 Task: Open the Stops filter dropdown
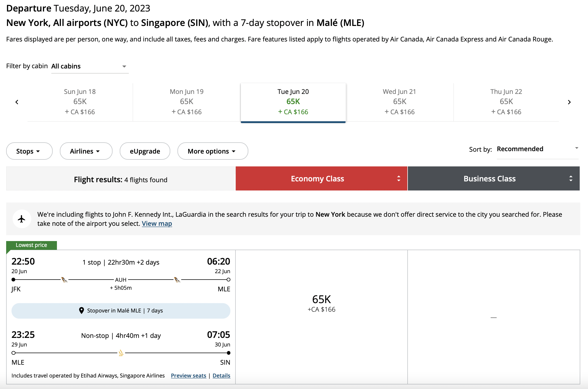29,151
